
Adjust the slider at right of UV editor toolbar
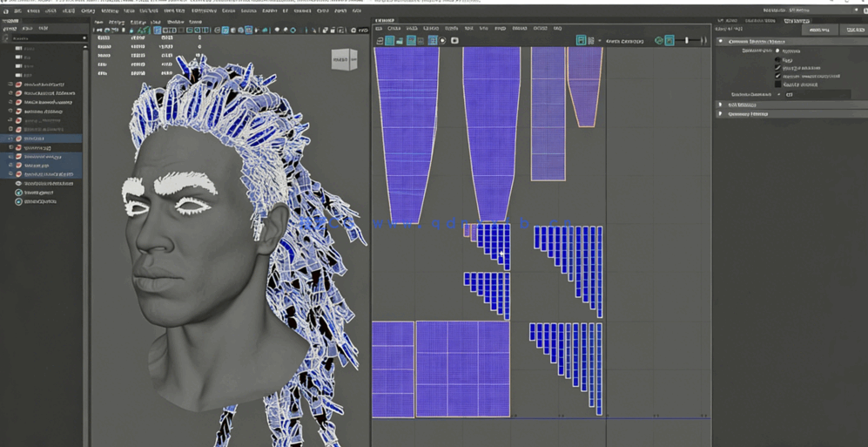[687, 41]
